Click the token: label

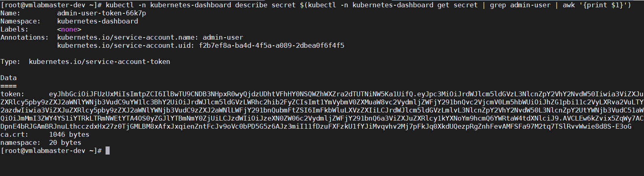12,94
